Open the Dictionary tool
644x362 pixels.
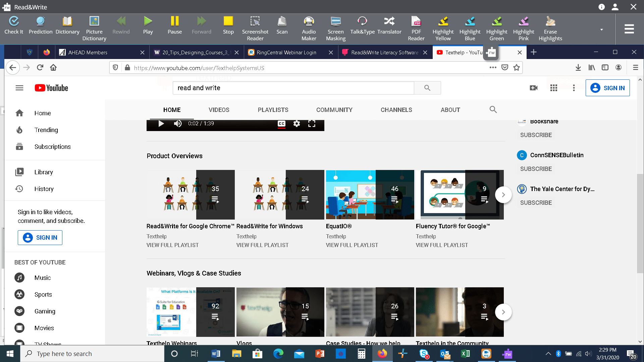[x=67, y=25]
